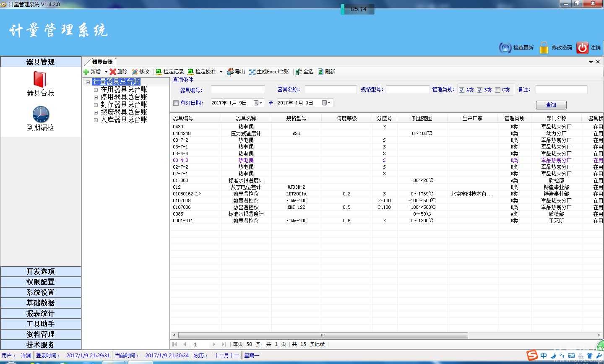Click the horizontal scrollbar under the table
Image resolution: width=604 pixels, height=364 pixels.
[323, 335]
